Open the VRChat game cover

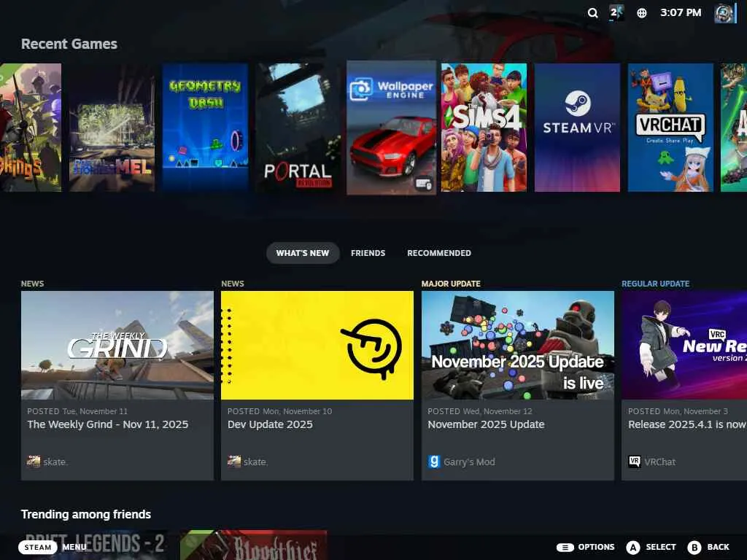coord(670,128)
